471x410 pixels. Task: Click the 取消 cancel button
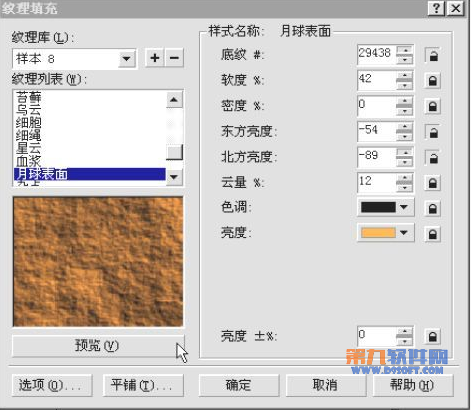(326, 385)
